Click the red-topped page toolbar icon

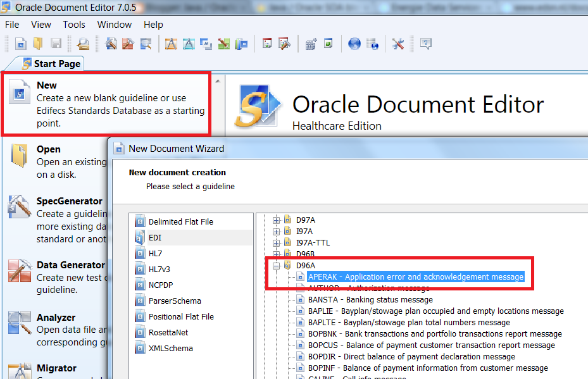click(267, 43)
